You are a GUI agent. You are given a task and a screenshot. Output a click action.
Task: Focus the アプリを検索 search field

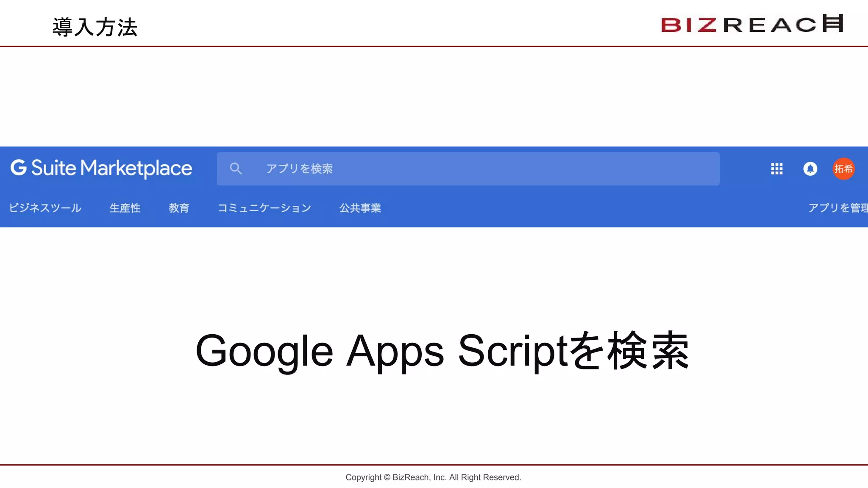(468, 169)
